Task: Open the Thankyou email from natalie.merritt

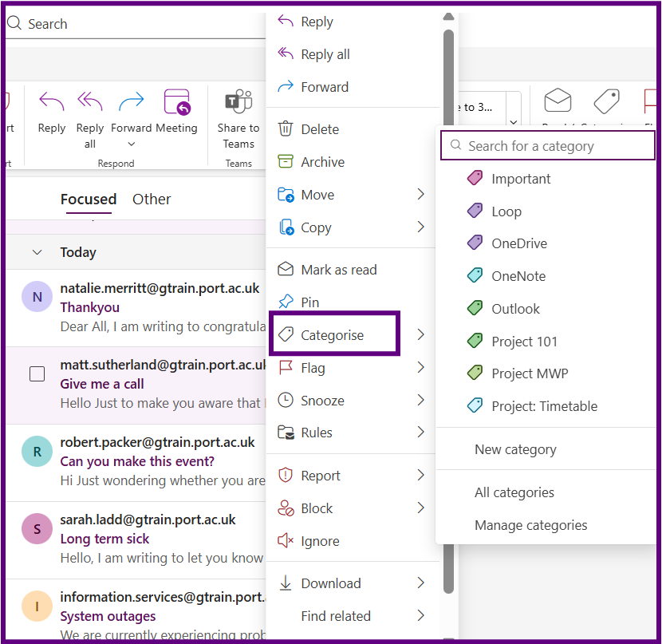Action: point(136,308)
